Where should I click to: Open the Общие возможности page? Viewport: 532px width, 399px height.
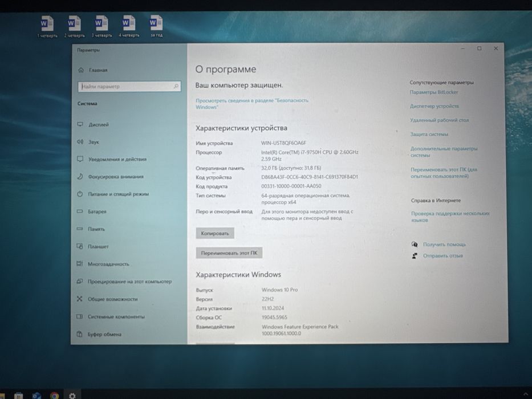[113, 299]
